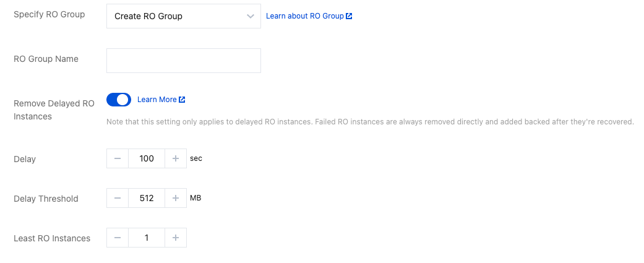Decrease the Delay Threshold value
Viewport: 644px width, 263px height.
pos(118,199)
